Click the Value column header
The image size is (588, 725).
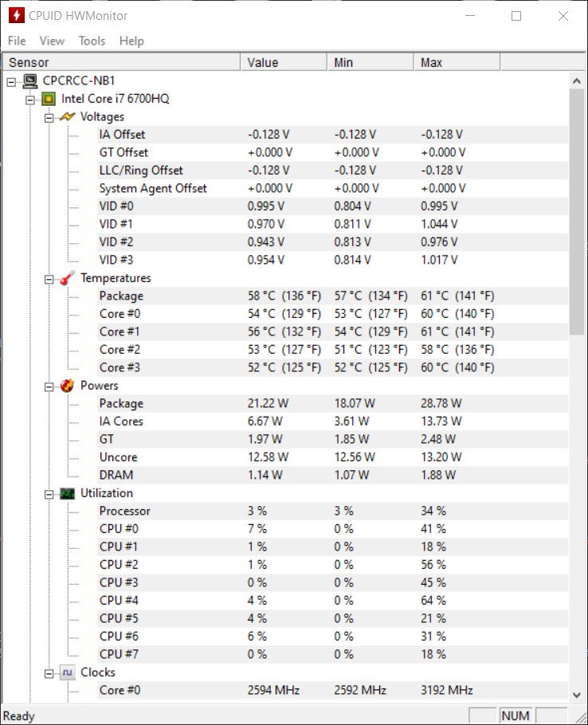(283, 61)
